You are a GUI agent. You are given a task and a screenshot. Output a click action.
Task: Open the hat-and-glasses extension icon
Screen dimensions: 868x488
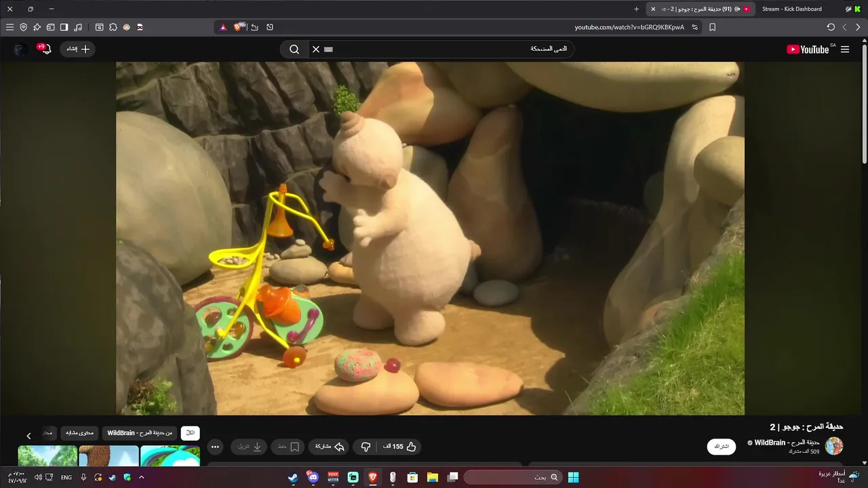tap(140, 27)
